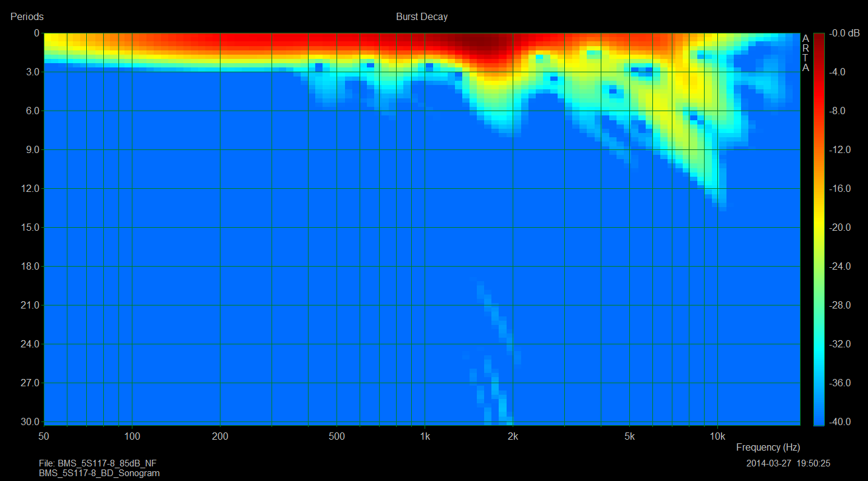Click the Burst Decay chart title
Viewport: 868px width, 481px height.
click(422, 17)
